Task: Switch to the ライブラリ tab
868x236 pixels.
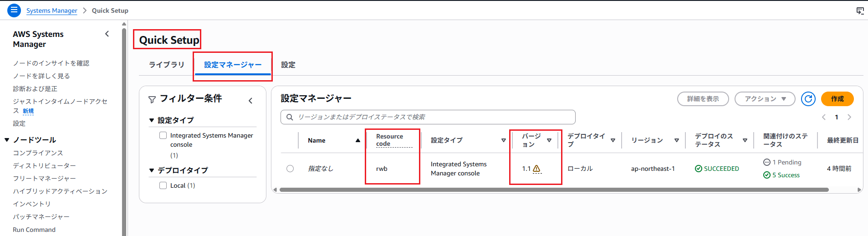Action: click(167, 65)
